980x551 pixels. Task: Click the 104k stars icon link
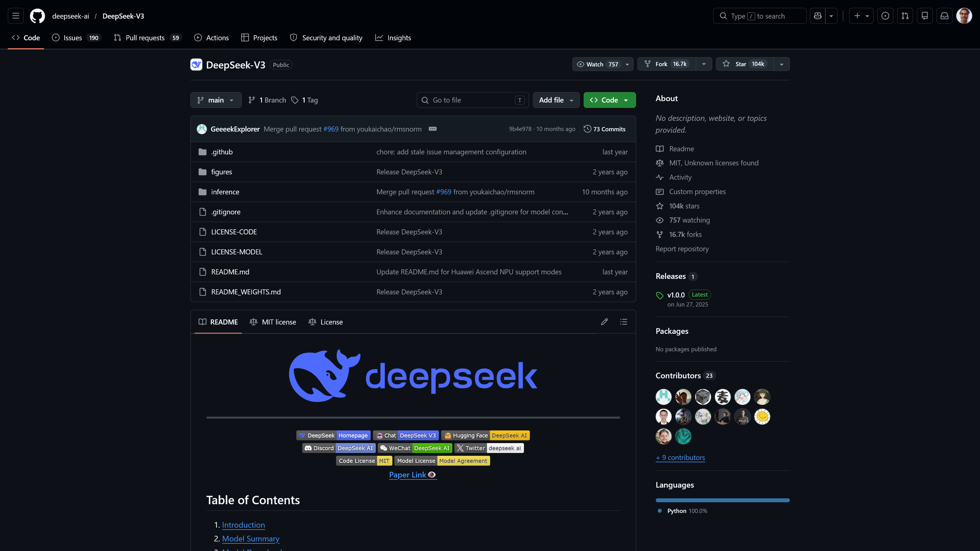pos(660,206)
